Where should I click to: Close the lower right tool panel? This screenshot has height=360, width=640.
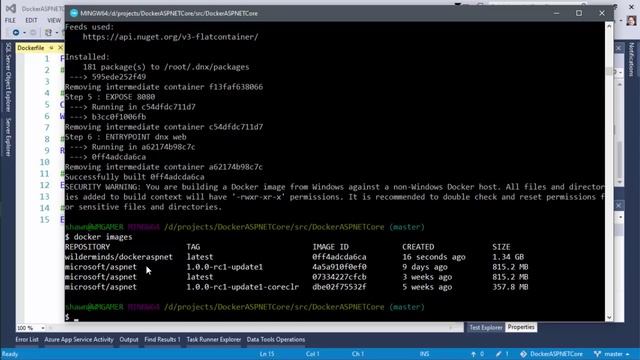[619, 205]
